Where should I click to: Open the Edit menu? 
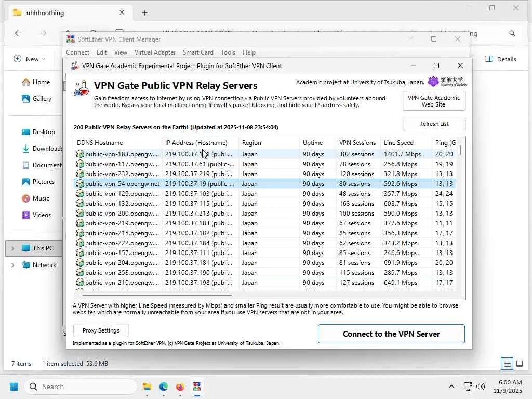coord(102,52)
